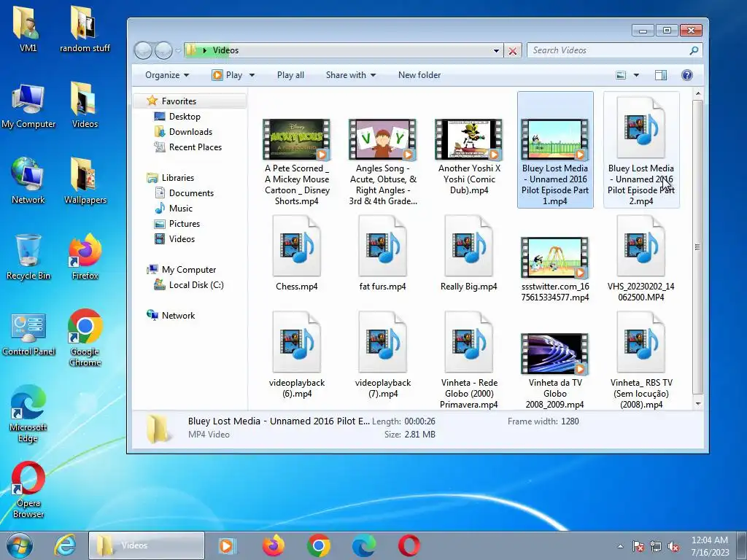Image resolution: width=747 pixels, height=560 pixels.
Task: Expand the address bar history dropdown
Action: pyautogui.click(x=496, y=50)
